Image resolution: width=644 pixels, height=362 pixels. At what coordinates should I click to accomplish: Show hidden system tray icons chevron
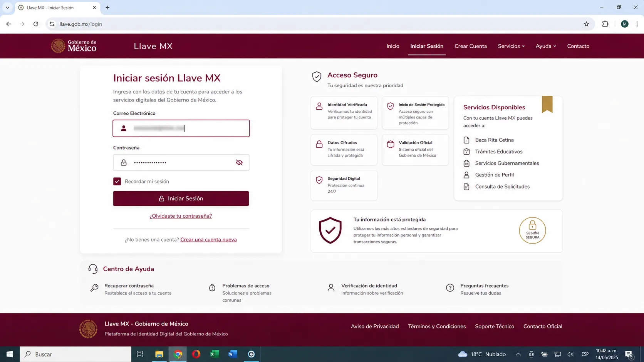click(518, 354)
